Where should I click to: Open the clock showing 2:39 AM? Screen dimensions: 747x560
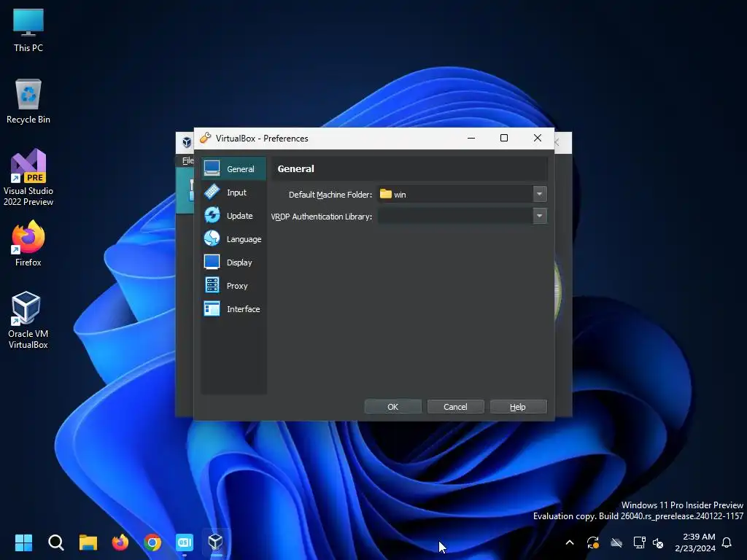[695, 542]
